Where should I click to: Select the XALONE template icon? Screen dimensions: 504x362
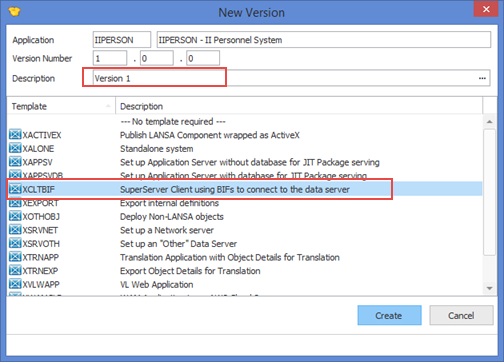[x=15, y=148]
